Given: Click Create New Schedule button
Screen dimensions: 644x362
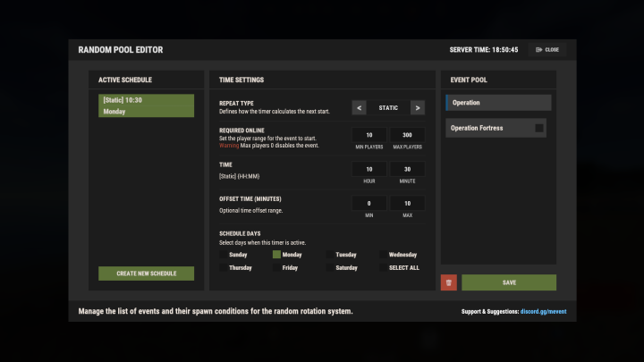Looking at the screenshot, I should pyautogui.click(x=146, y=274).
